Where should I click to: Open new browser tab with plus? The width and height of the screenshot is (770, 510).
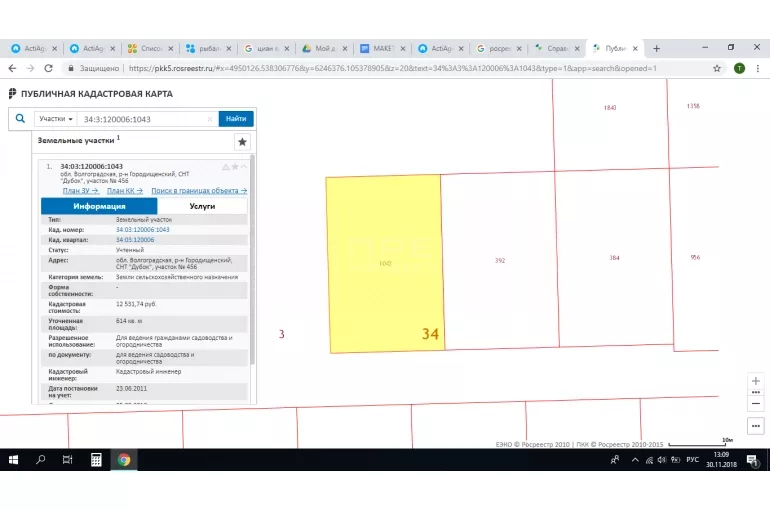tap(657, 48)
